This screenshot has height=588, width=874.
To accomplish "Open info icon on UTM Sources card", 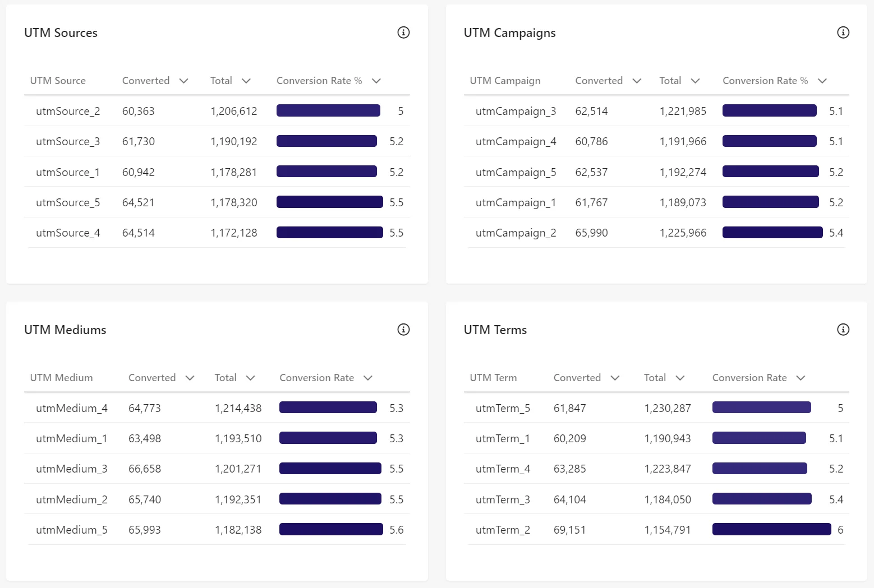I will click(403, 33).
